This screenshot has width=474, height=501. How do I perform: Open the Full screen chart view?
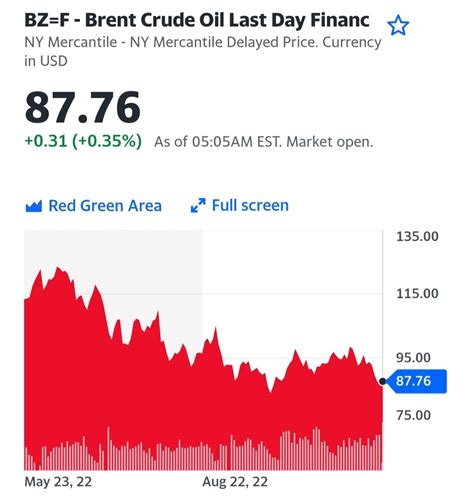coord(239,205)
